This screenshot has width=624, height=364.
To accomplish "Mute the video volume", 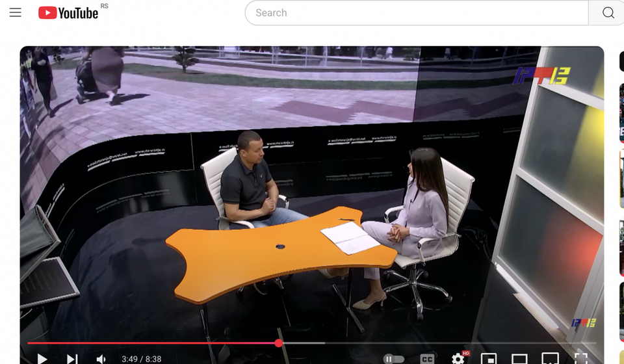I will 101,359.
